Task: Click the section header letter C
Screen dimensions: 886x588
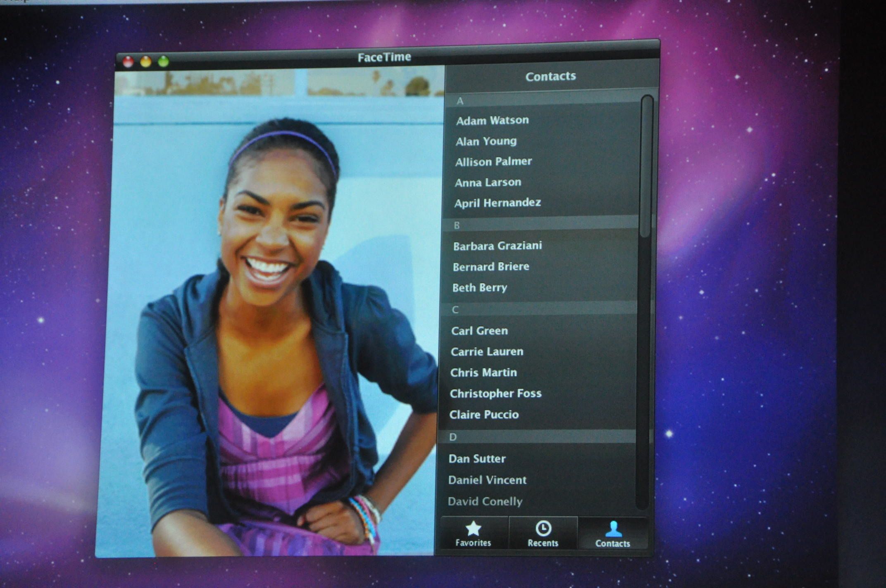Action: tap(455, 310)
